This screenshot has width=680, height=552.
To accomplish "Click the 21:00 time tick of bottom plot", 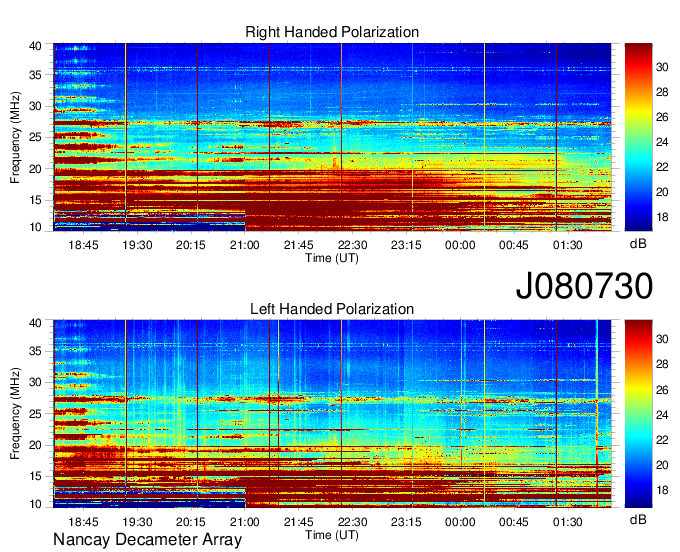I will [245, 522].
